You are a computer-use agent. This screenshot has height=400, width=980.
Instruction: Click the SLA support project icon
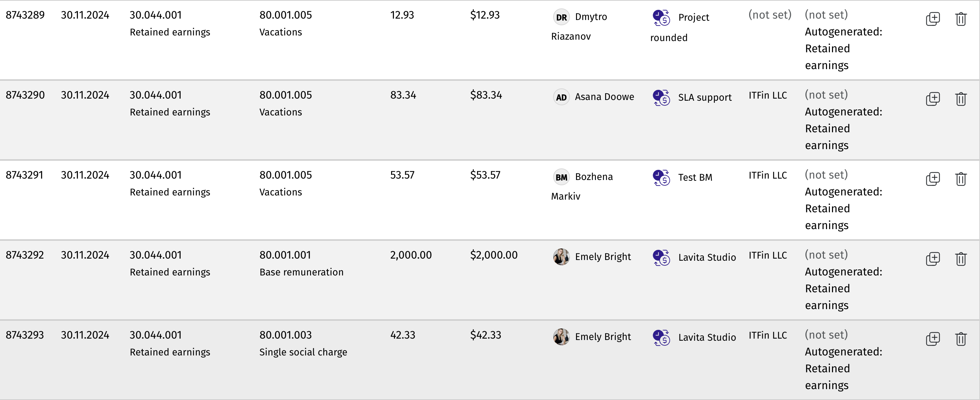pyautogui.click(x=661, y=98)
